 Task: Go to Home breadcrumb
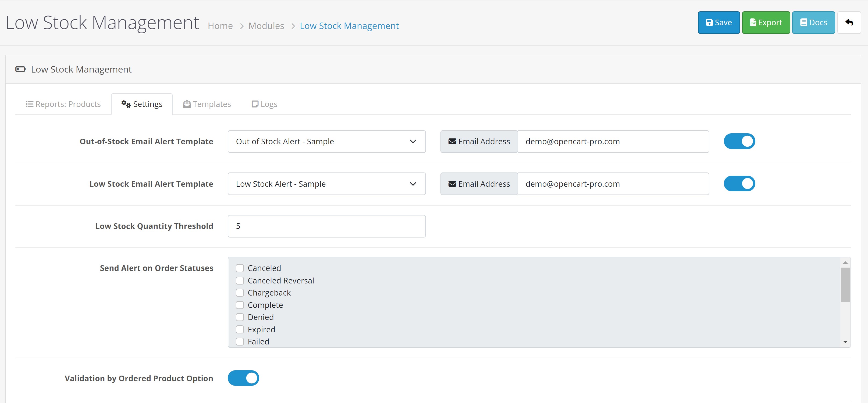[x=220, y=26]
